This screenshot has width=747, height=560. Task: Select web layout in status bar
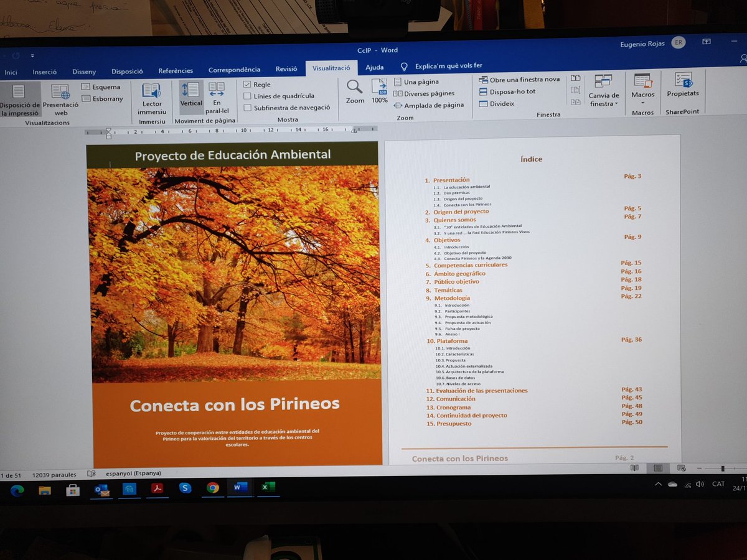[x=682, y=468]
